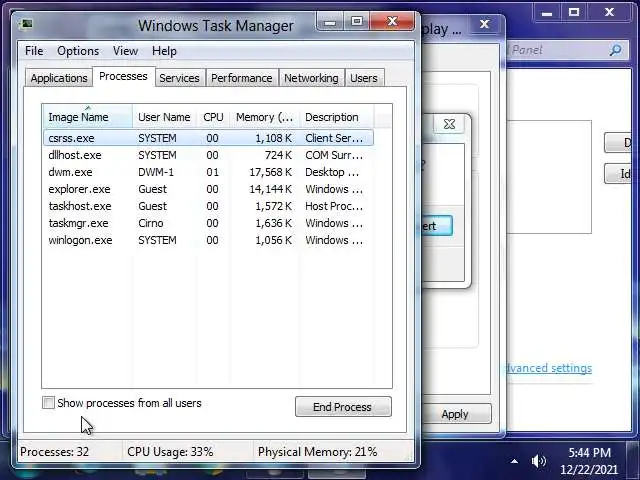
Task: Click the Processes: 32 status entry
Action: click(55, 452)
